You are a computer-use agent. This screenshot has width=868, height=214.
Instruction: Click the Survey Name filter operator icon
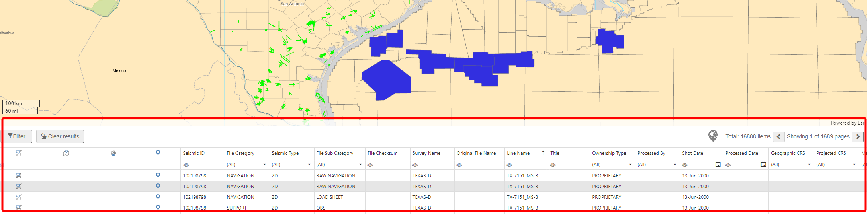[x=415, y=165]
